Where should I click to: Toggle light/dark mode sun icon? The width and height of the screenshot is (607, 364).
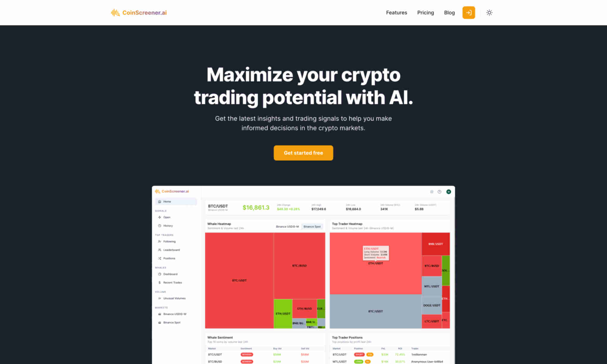click(x=489, y=12)
